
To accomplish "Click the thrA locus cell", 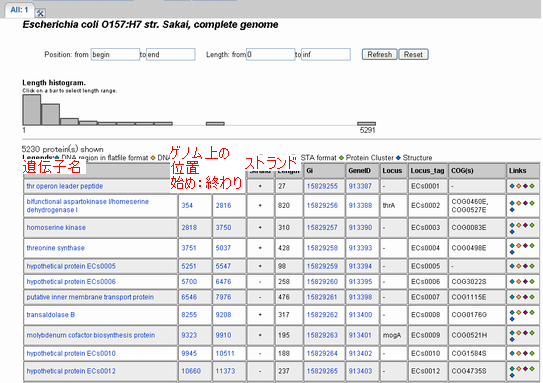I will (x=389, y=205).
